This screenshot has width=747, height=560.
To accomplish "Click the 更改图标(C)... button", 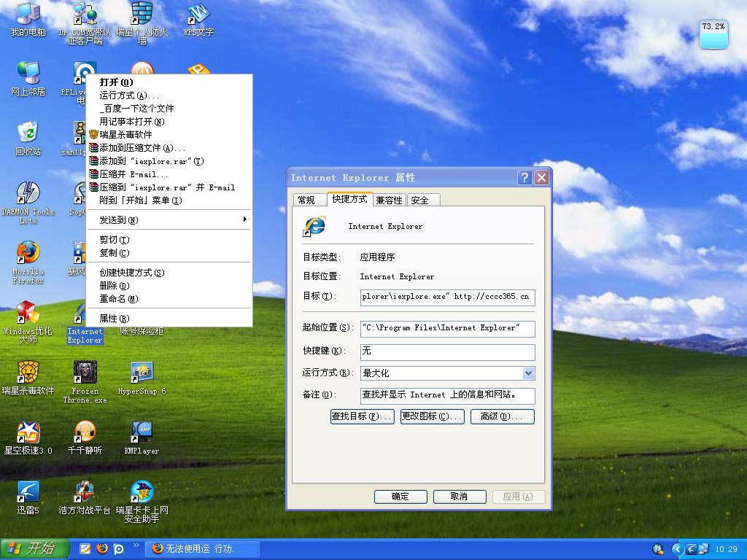I will (432, 416).
